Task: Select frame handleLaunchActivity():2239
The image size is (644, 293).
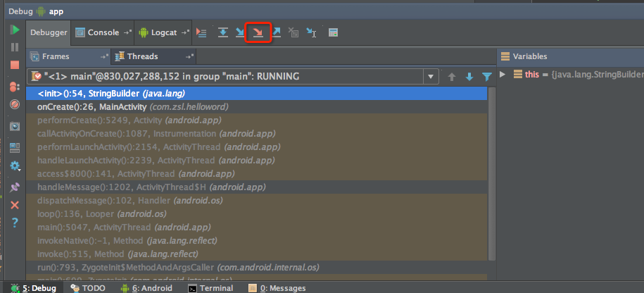Action: coord(257,161)
